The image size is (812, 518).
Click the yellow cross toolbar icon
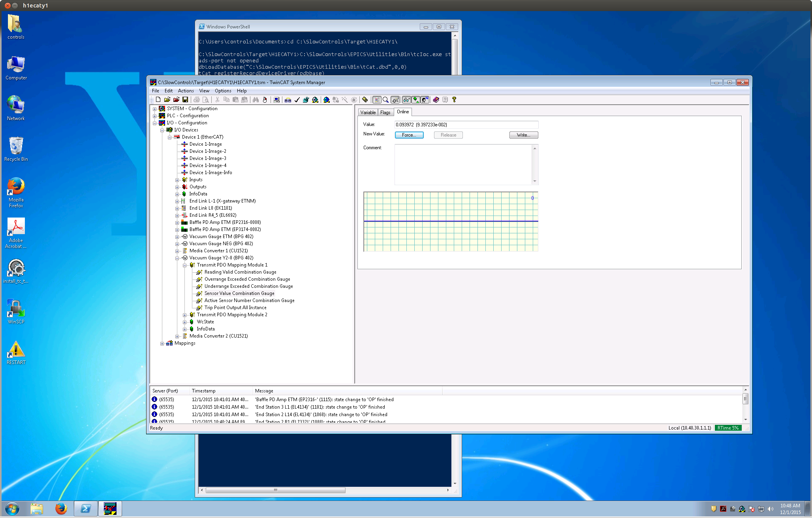coord(365,100)
